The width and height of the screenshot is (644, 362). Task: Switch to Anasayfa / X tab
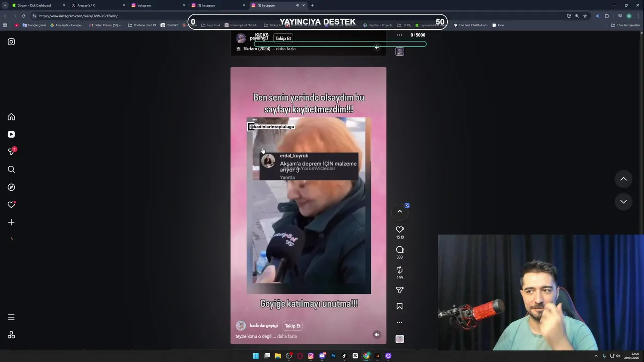point(98,5)
